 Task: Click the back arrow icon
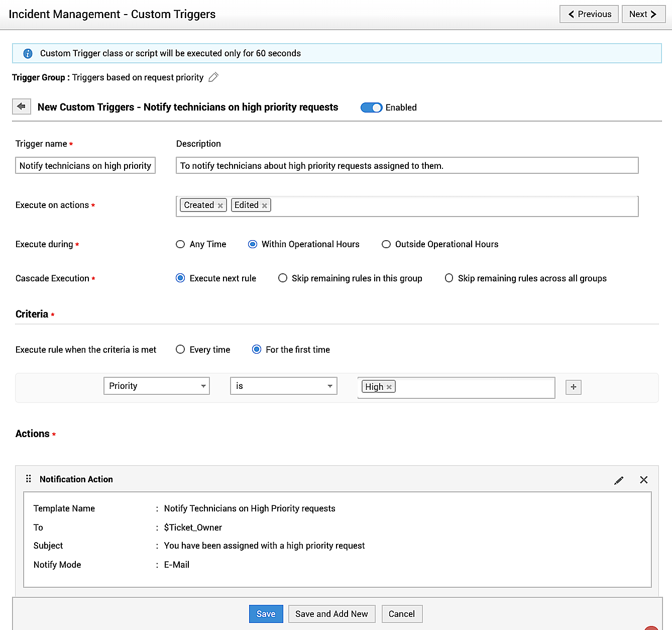[21, 107]
